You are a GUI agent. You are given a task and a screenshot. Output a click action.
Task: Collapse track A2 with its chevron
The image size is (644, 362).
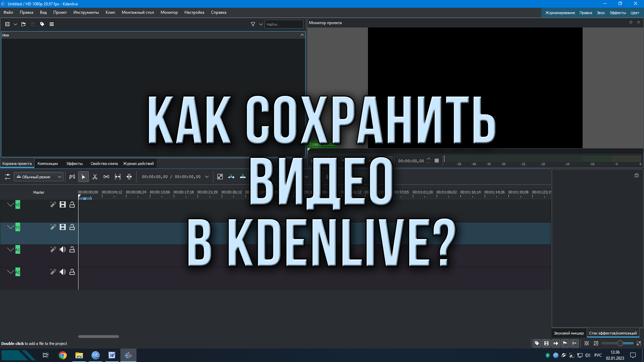point(10,272)
